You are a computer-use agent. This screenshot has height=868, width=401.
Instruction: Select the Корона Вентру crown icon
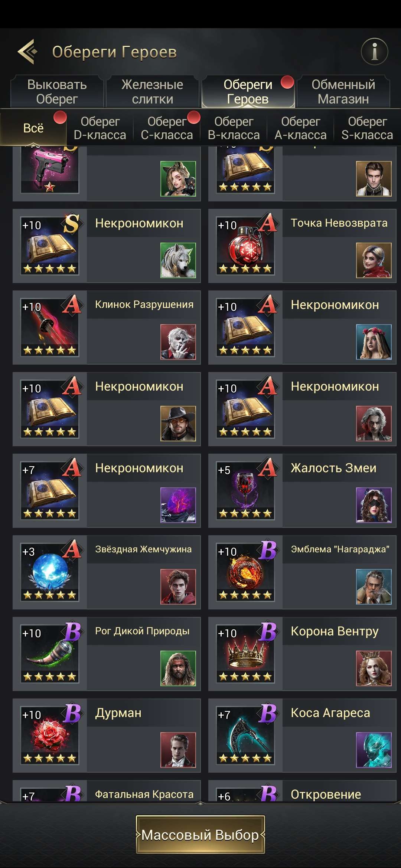coord(246,654)
